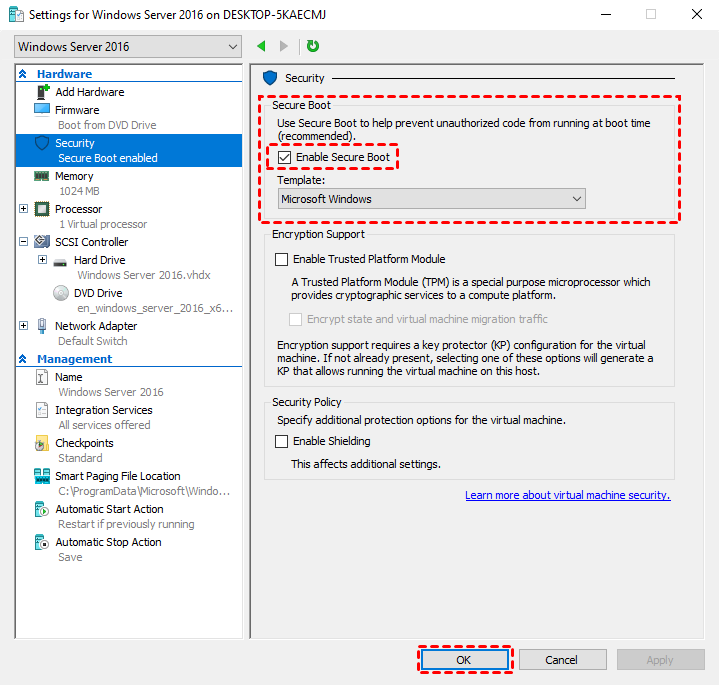Click 'Restart if previously running' text
The image size is (719, 685).
click(126, 524)
